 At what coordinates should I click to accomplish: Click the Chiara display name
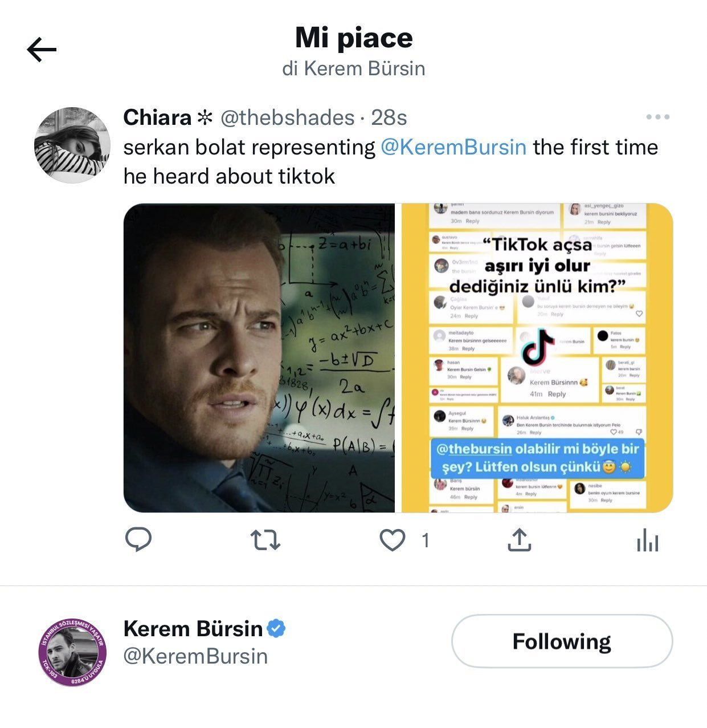click(157, 117)
